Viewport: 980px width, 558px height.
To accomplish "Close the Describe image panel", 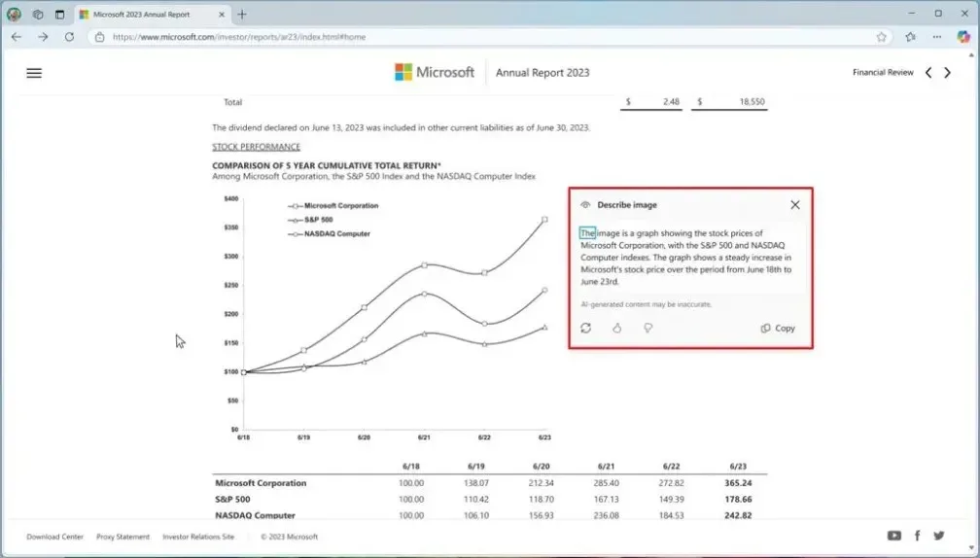I will 795,205.
